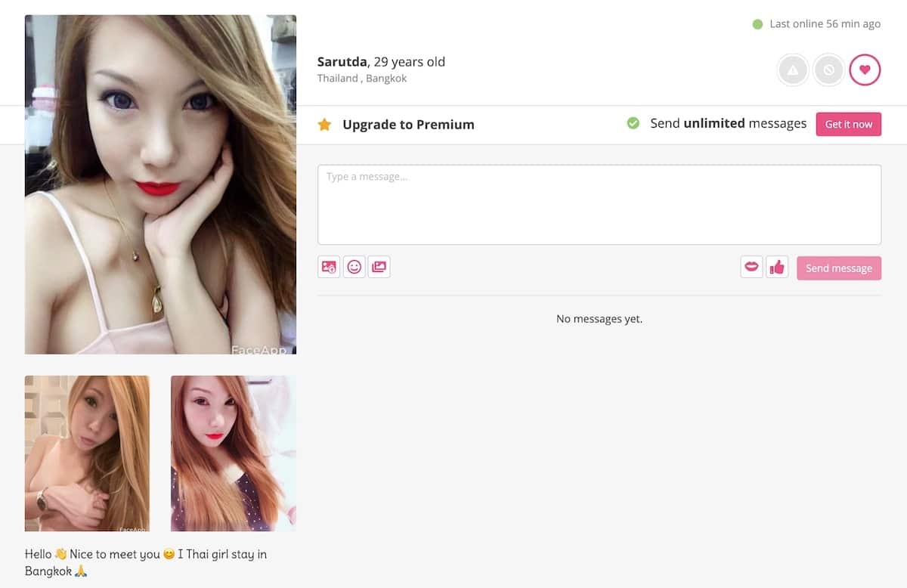The image size is (907, 588).
Task: Click the name text Sarutda, 29 years old
Action: [381, 62]
